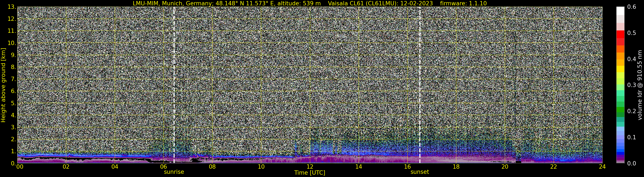Click the height axis tick "7."
644x177 pixels.
(x=13, y=79)
